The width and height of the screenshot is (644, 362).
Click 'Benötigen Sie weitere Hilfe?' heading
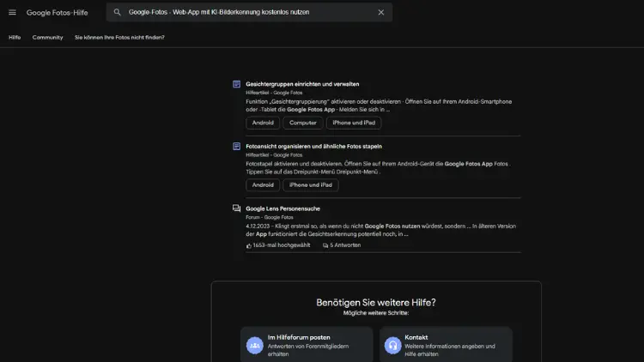pyautogui.click(x=376, y=303)
